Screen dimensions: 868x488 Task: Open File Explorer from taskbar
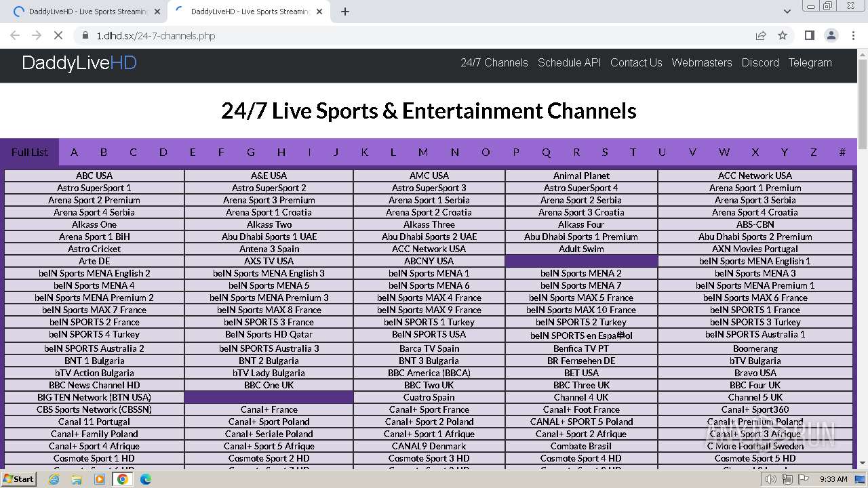click(77, 479)
